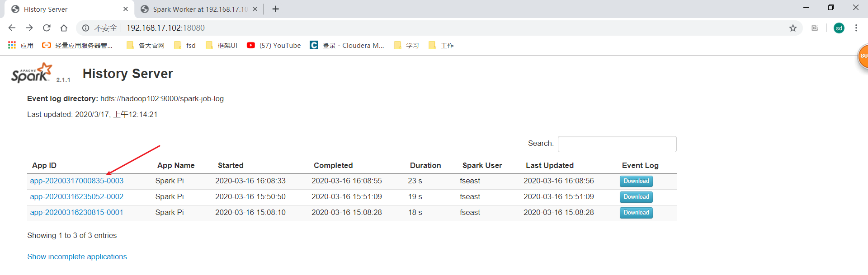Click the Last updated timestamp text
The image size is (868, 275).
[x=92, y=115]
